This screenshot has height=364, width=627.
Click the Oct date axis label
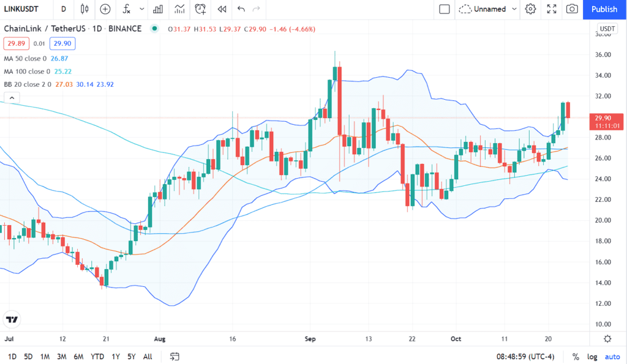[x=456, y=339]
